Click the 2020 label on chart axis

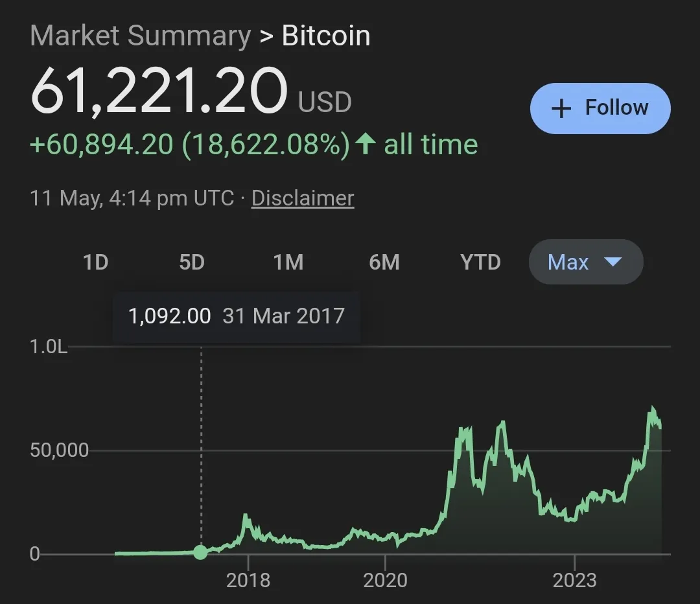[385, 580]
